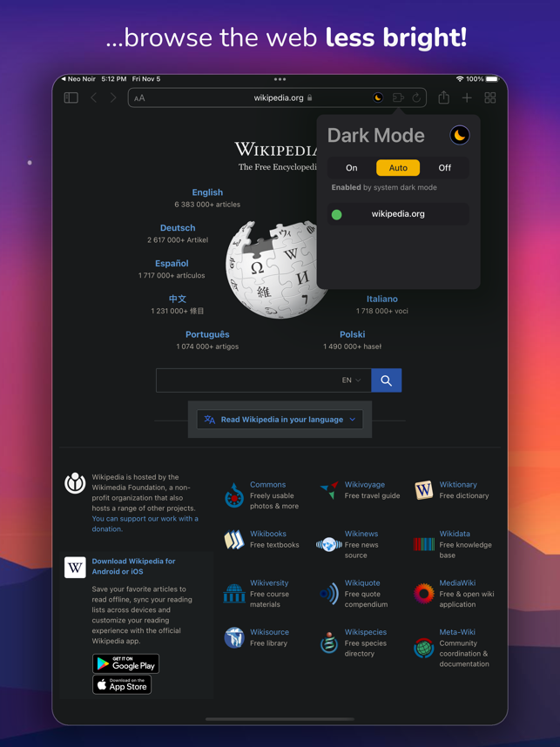This screenshot has width=560, height=747.
Task: Open the Wikiquote project icon
Action: click(329, 594)
